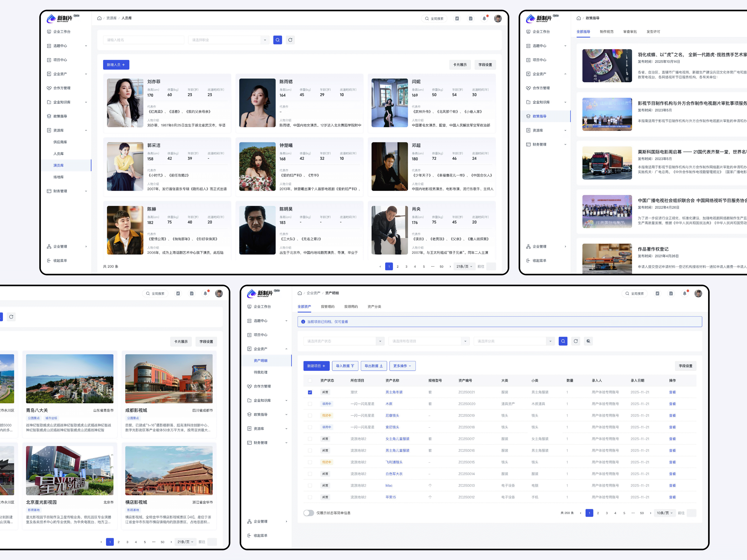
Task: Click the 新增人员 button
Action: [116, 65]
